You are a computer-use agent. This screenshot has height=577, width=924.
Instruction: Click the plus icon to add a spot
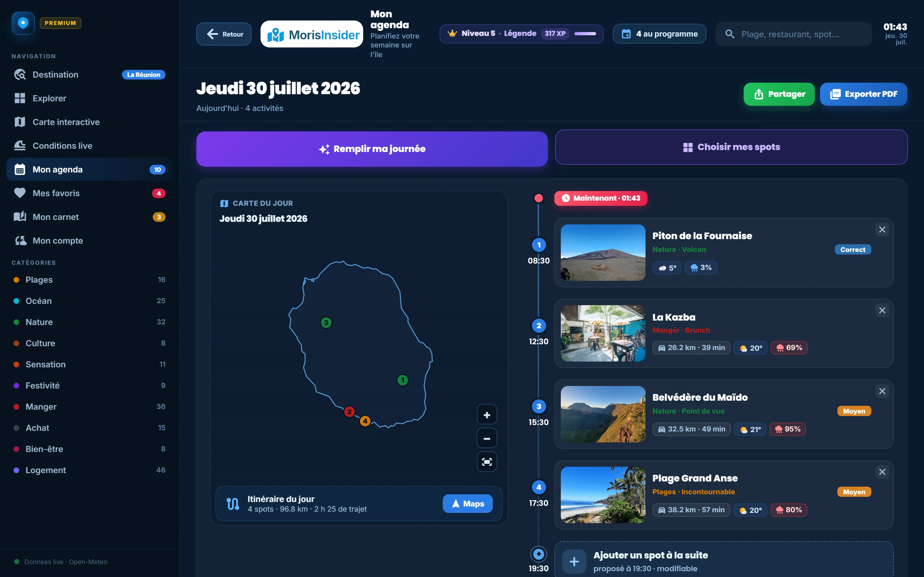[x=574, y=562]
